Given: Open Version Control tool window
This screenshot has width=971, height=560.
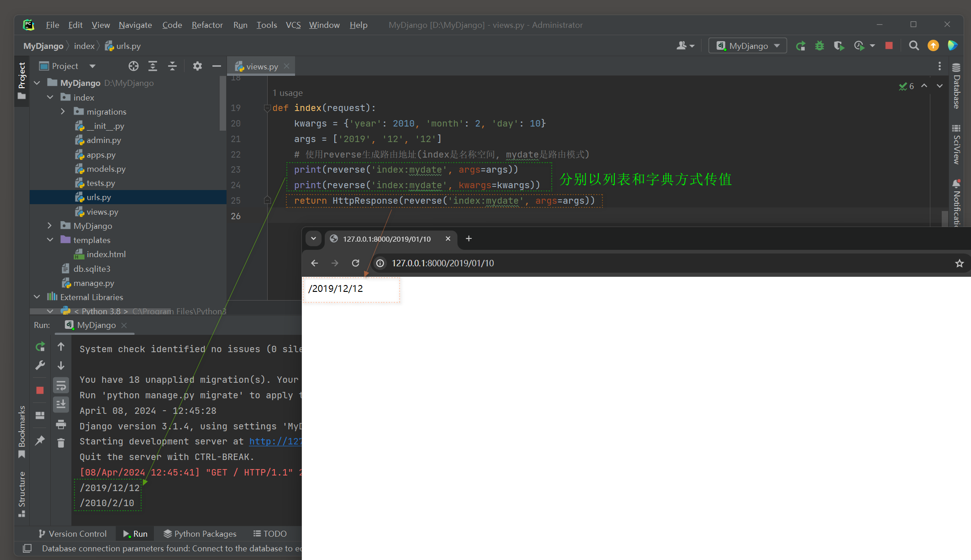Looking at the screenshot, I should click(x=73, y=534).
